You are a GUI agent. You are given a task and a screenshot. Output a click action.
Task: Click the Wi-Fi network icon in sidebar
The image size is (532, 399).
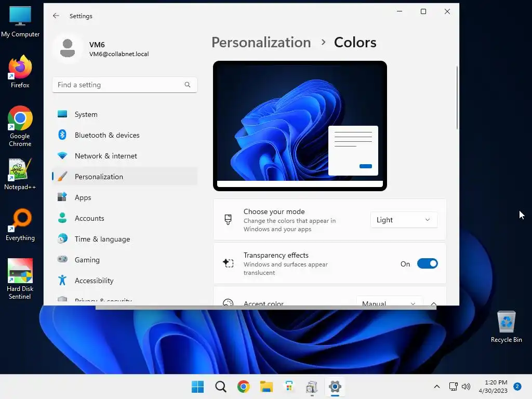(62, 156)
